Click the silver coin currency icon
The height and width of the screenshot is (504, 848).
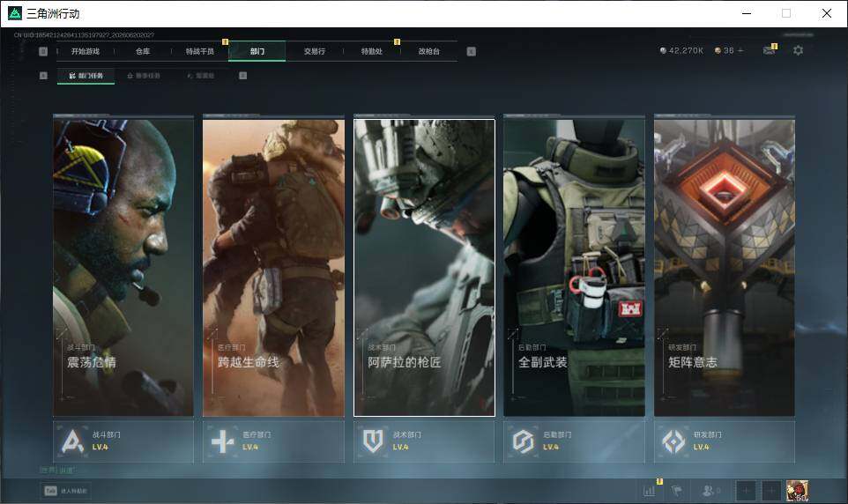click(x=663, y=50)
